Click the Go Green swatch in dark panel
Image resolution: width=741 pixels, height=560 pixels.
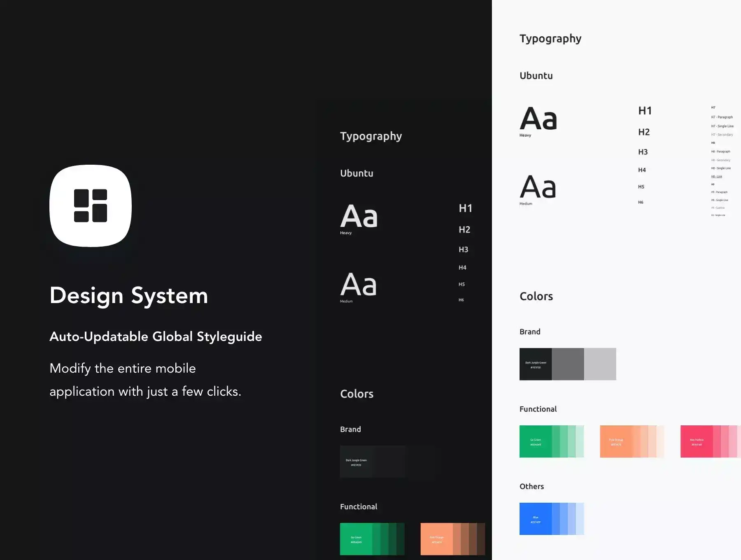[356, 539]
